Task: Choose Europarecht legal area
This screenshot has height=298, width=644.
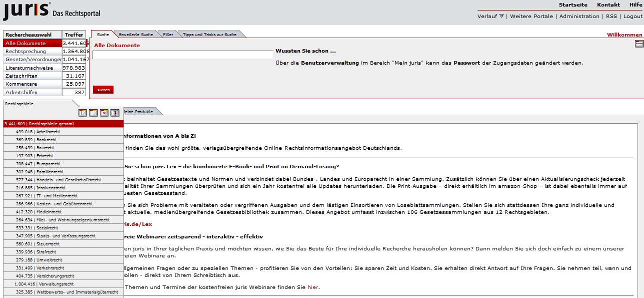Action: point(63,164)
